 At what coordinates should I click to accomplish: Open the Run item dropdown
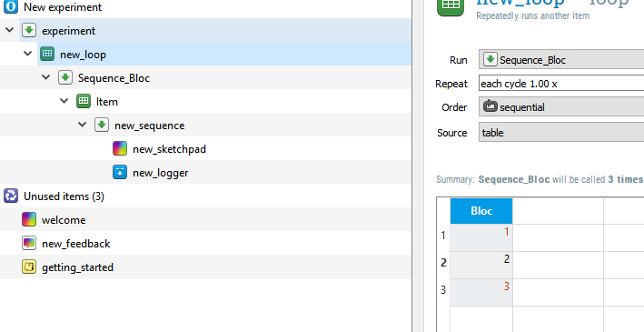(x=561, y=60)
